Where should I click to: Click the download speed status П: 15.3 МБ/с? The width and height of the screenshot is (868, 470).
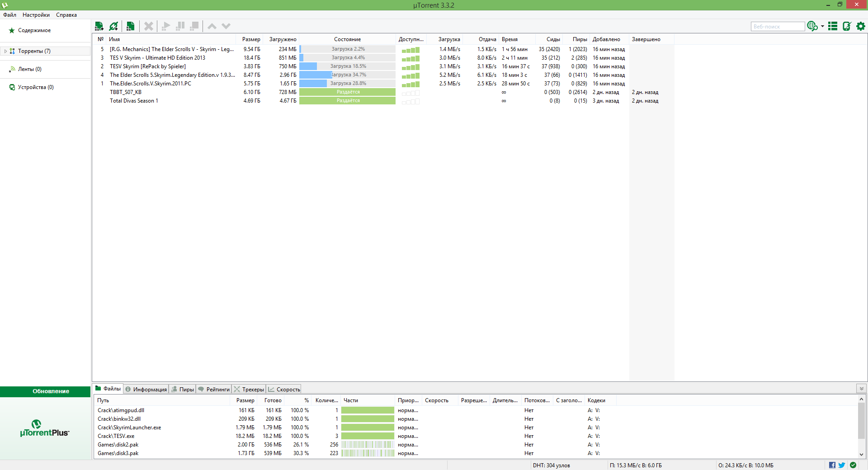pos(636,465)
